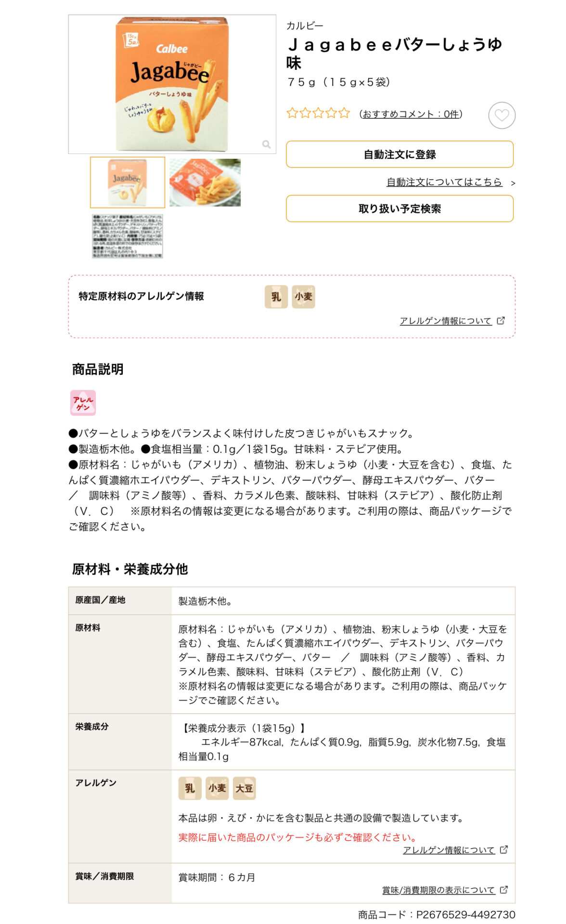The height and width of the screenshot is (924, 566).
Task: Click the heart favorite icon
Action: pos(502,115)
